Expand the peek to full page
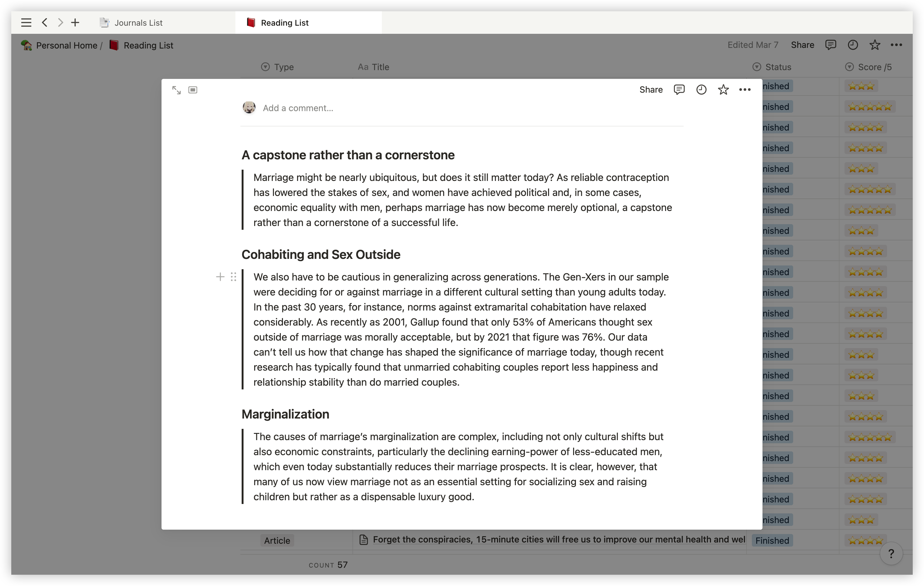The width and height of the screenshot is (924, 586). pyautogui.click(x=177, y=90)
